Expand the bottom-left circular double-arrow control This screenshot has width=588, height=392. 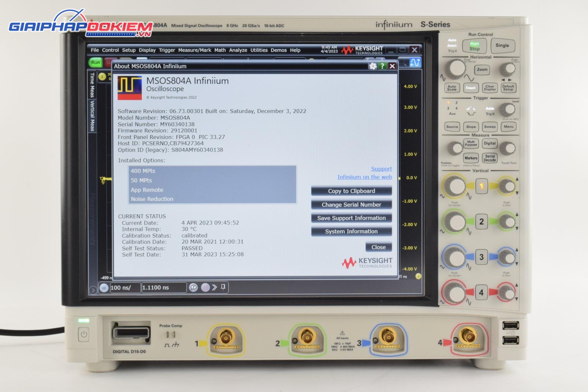coord(93,290)
